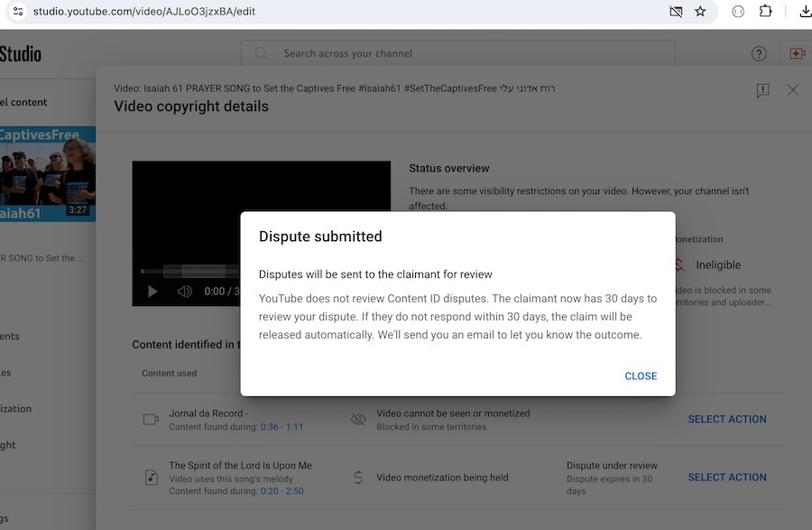
Task: Click the Create video icon
Action: tap(797, 54)
